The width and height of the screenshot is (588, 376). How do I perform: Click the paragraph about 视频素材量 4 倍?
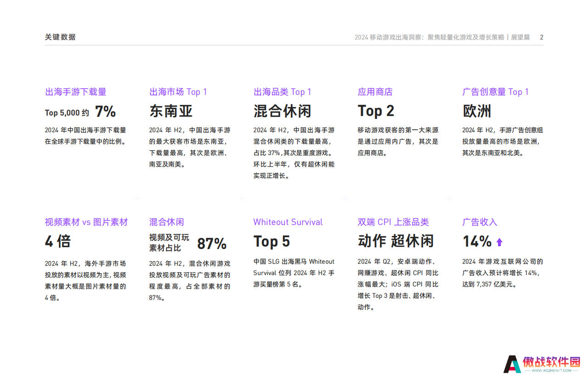tap(85, 281)
